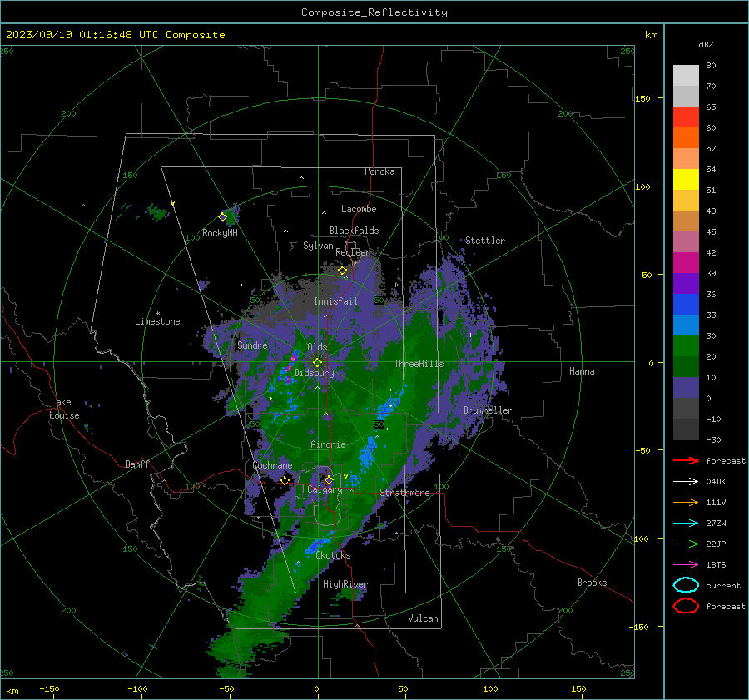Click the blue reflectivity core north of Okotoks

(x=319, y=544)
